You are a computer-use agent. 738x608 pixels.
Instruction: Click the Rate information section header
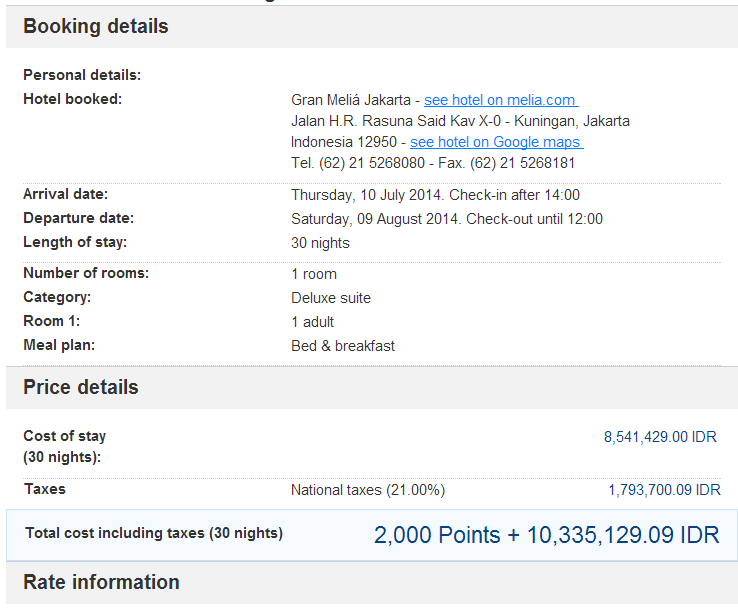tap(101, 582)
